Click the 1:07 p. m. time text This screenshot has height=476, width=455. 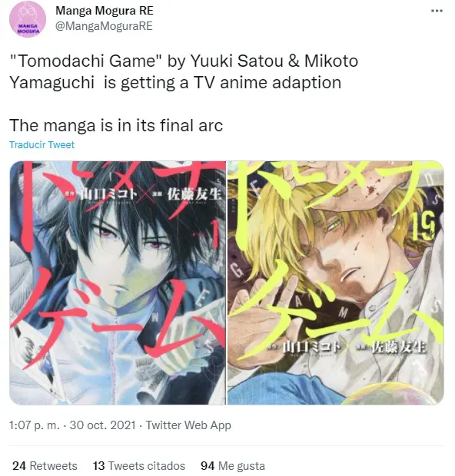[35, 425]
